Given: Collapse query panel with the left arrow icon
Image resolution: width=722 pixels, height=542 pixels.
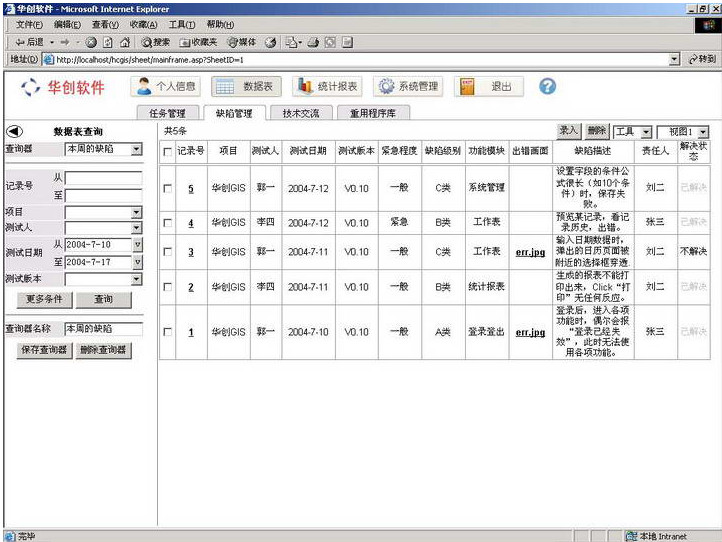Looking at the screenshot, I should click(x=14, y=131).
